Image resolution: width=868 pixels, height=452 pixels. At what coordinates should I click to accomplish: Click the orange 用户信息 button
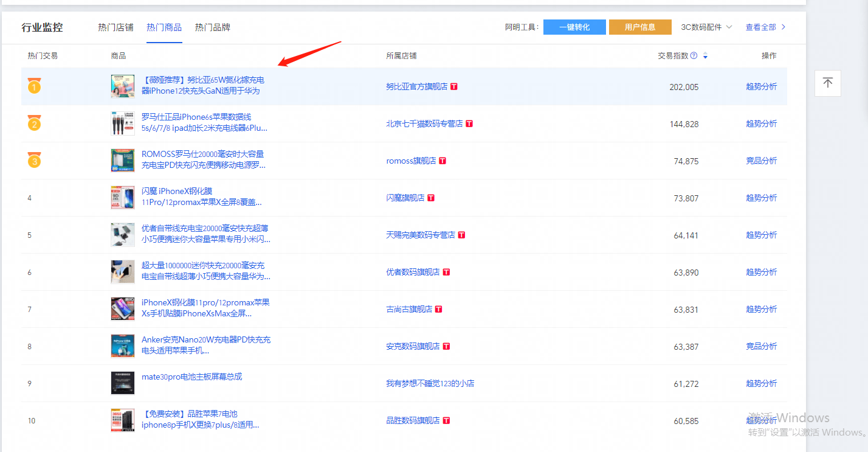(x=640, y=27)
